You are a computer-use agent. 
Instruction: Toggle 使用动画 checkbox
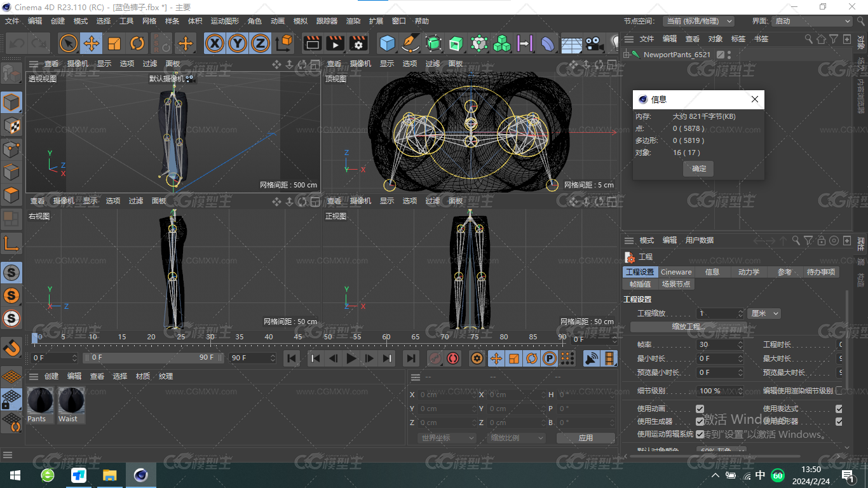point(700,409)
